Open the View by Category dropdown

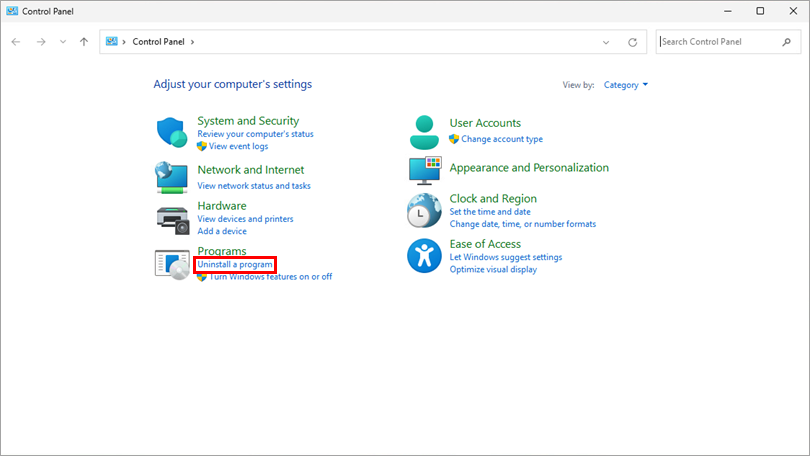point(626,85)
